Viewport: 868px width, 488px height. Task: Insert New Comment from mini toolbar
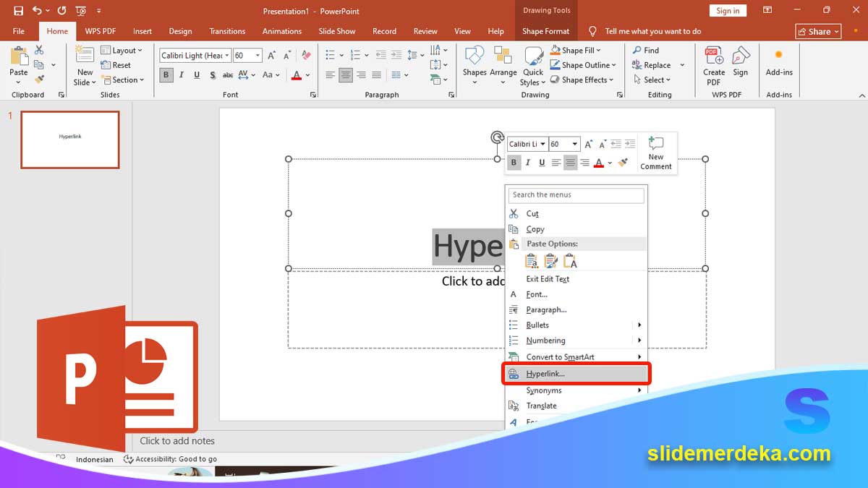click(x=656, y=153)
